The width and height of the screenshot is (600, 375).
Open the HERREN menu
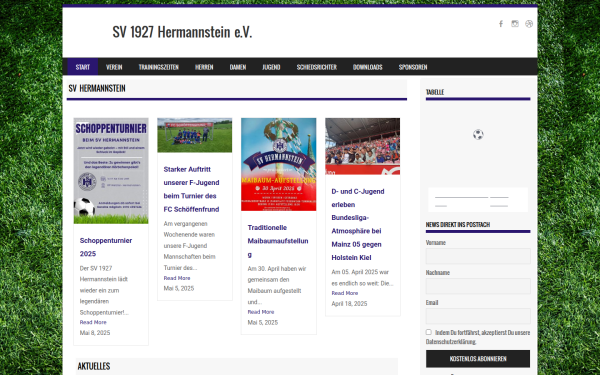204,67
